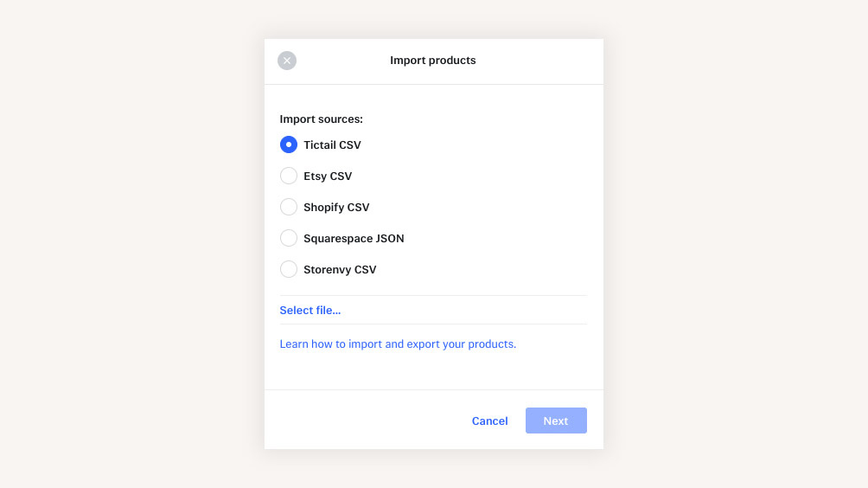The width and height of the screenshot is (868, 488).
Task: Click the empty space right of Select file…
Action: (467, 310)
